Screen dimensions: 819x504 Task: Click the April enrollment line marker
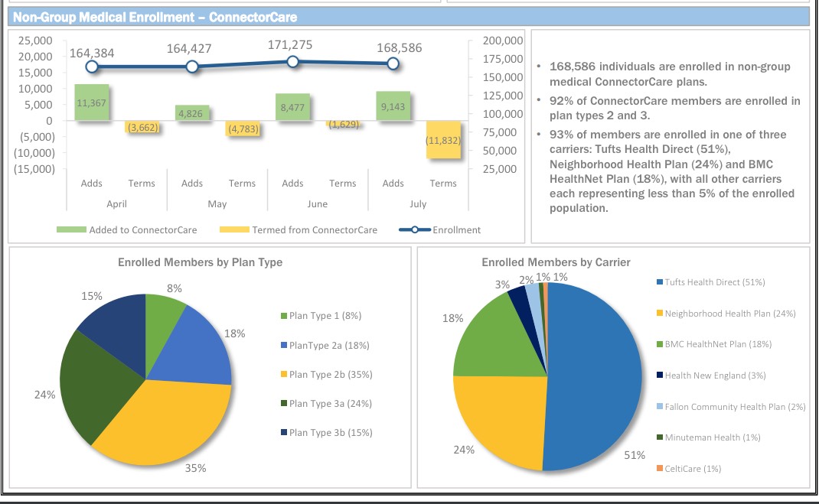(x=92, y=67)
